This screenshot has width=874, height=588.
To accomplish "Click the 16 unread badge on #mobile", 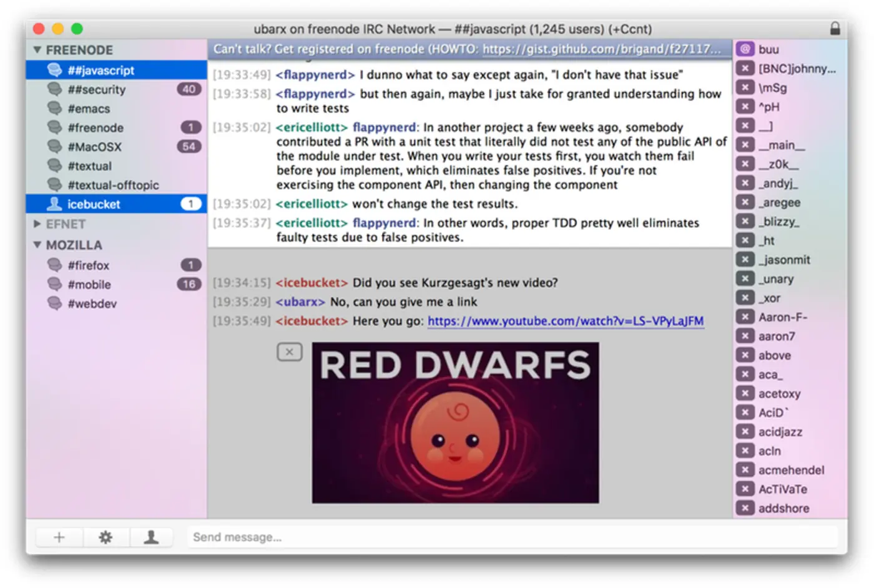I will click(x=189, y=284).
